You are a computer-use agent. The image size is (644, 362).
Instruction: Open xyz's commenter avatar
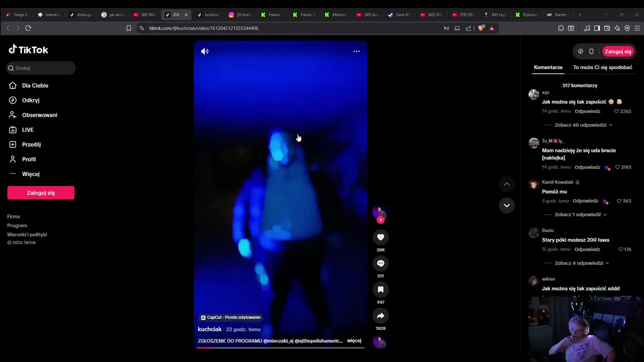coord(534,95)
